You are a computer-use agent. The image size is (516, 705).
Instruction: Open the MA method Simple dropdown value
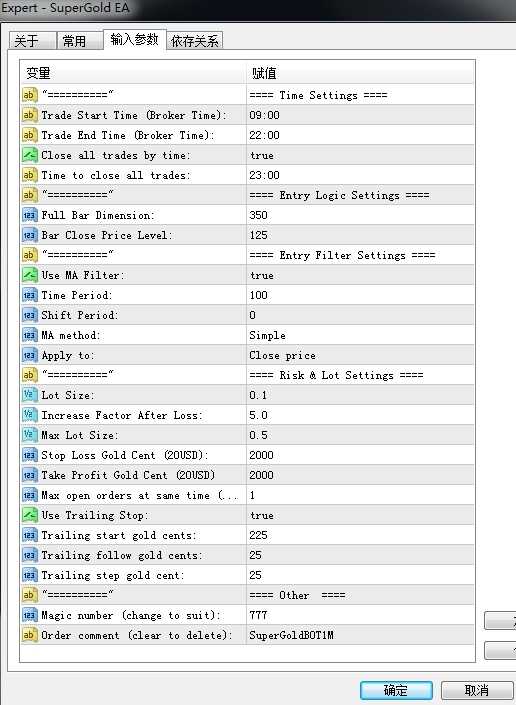(x=360, y=335)
